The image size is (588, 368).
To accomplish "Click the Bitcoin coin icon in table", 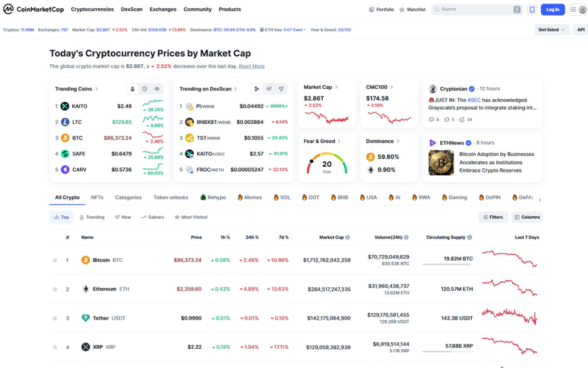I will [x=85, y=260].
